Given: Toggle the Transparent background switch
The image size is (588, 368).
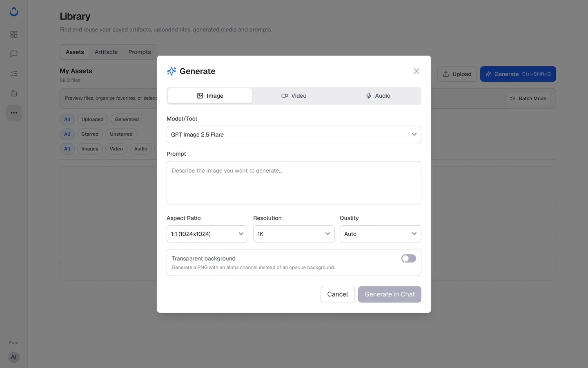Looking at the screenshot, I should tap(409, 258).
